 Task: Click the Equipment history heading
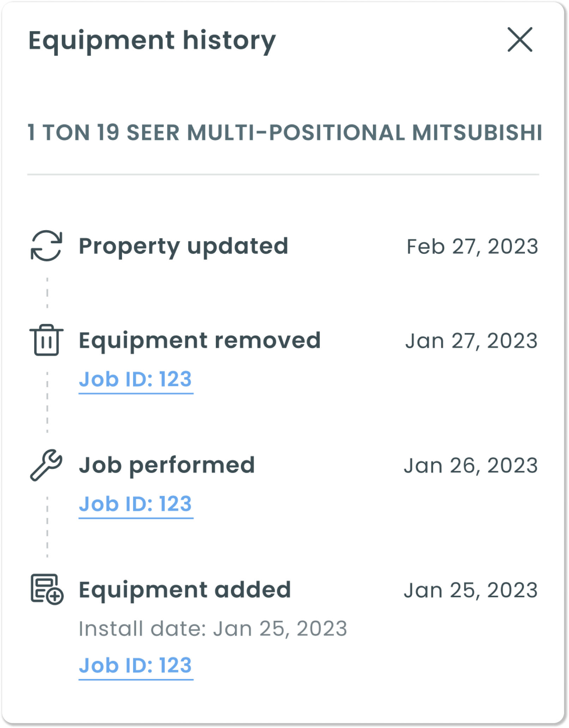pos(152,41)
